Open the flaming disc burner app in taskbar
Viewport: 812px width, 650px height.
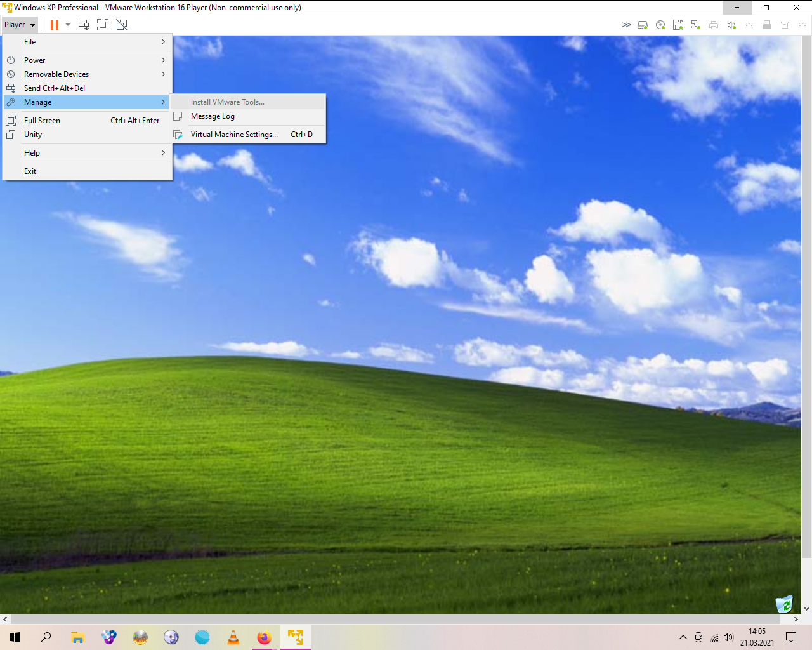(x=140, y=637)
